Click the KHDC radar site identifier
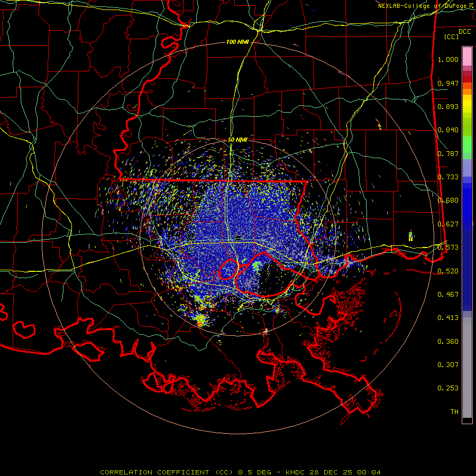 coord(296,472)
